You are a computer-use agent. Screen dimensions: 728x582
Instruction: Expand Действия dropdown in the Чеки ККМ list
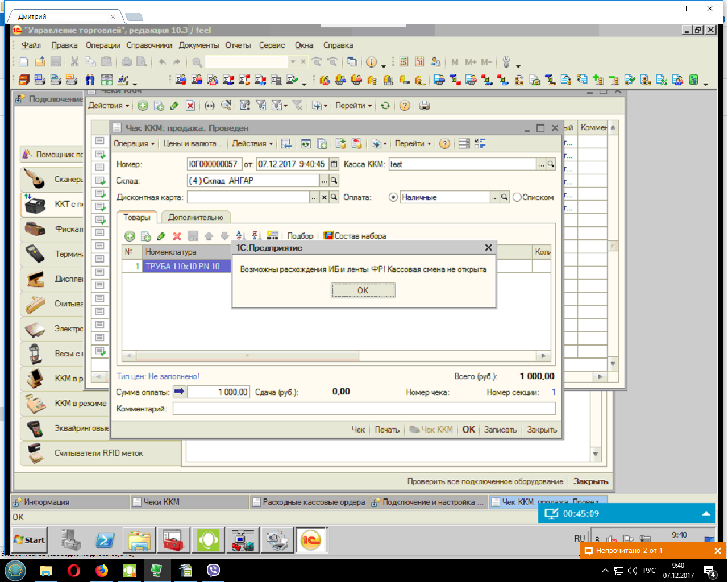click(109, 106)
